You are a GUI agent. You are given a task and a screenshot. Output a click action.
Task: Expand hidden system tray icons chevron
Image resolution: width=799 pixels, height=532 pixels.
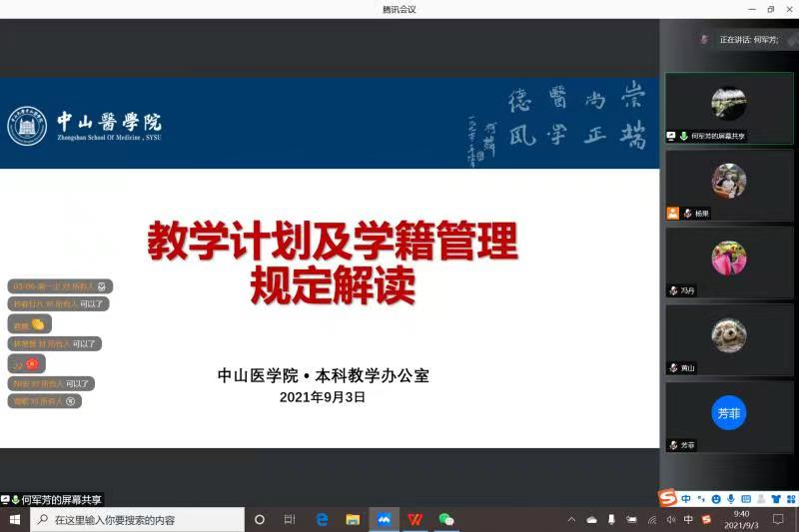click(x=571, y=520)
